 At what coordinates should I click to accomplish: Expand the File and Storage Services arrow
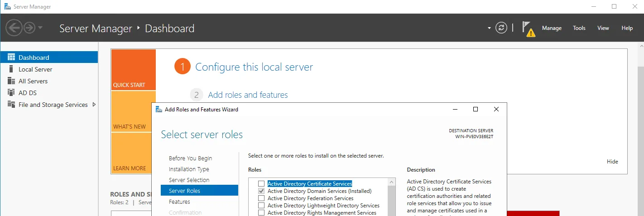(x=94, y=105)
